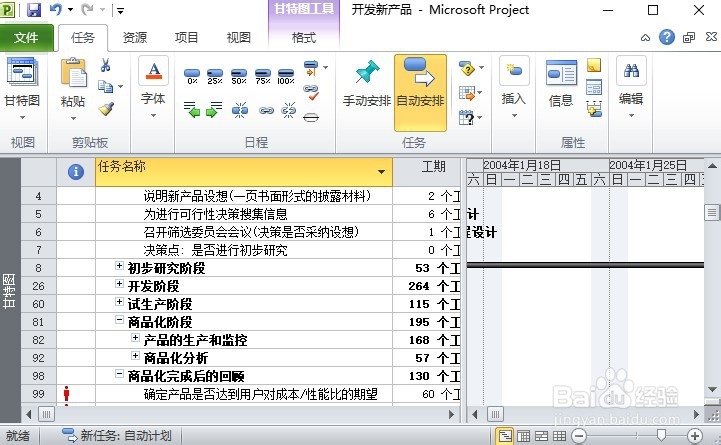This screenshot has height=445, width=721.
Task: Collapse the 商品化完成后的回顾 task
Action: tap(119, 374)
